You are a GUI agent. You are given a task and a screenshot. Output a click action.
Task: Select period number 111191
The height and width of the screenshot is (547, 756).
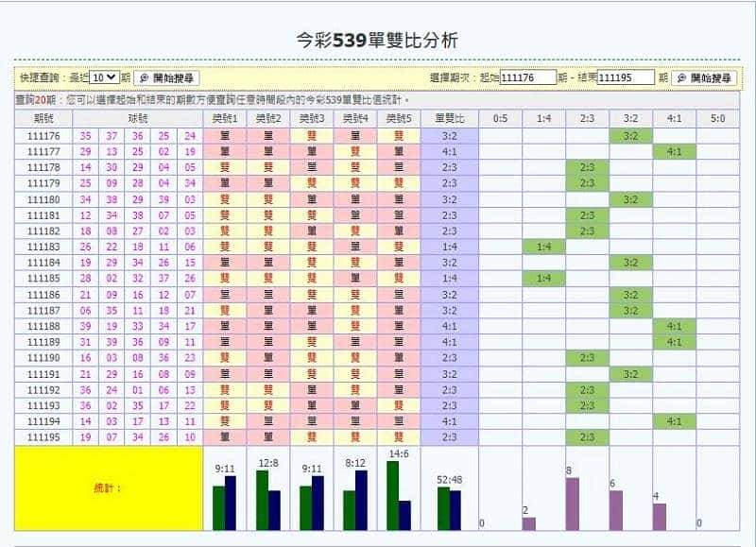click(x=43, y=374)
